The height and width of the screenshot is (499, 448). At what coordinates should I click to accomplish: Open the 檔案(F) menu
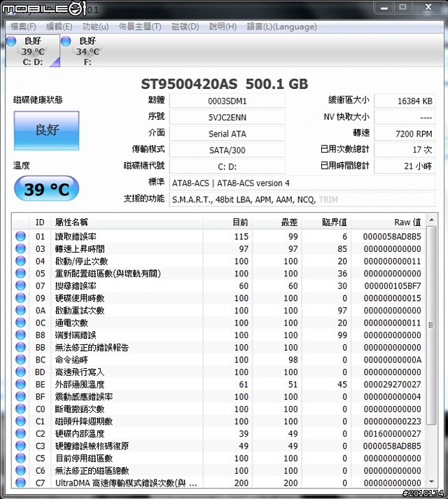click(23, 27)
